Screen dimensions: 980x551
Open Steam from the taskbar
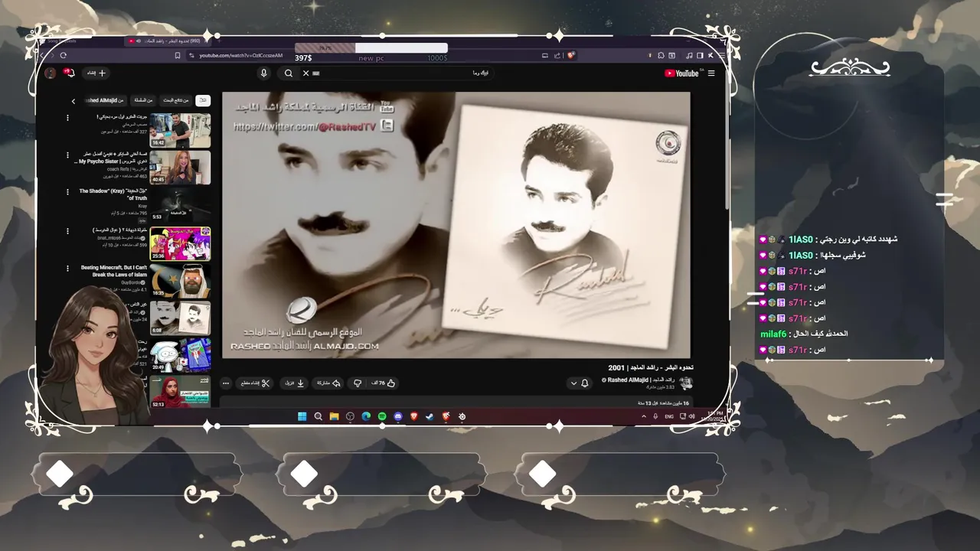[430, 416]
